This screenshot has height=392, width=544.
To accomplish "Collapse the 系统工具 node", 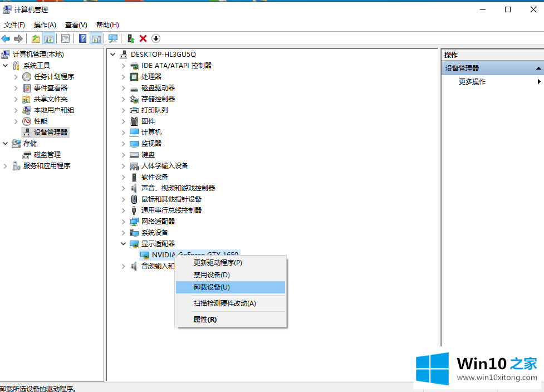I will click(x=6, y=65).
